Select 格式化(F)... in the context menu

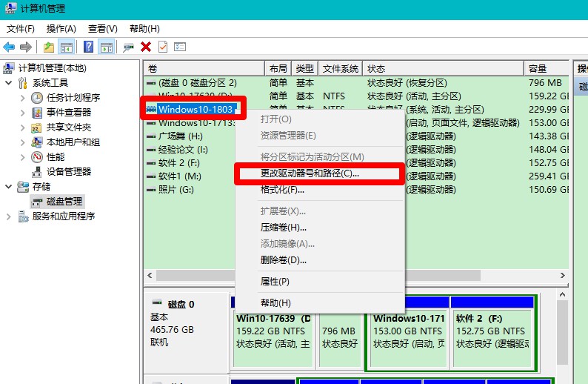pyautogui.click(x=282, y=190)
